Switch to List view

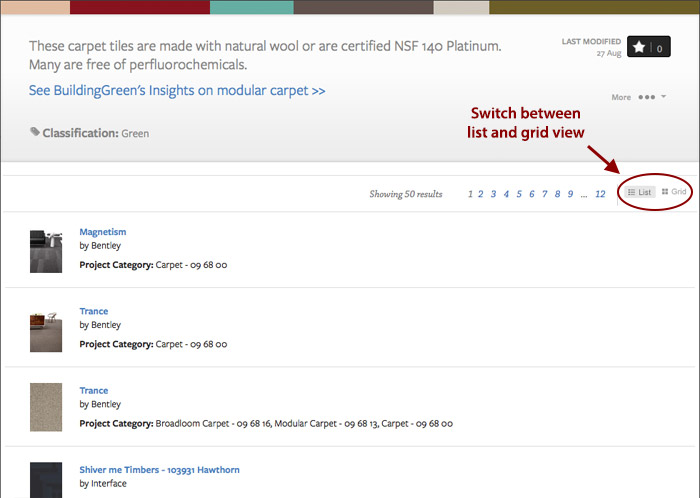[x=640, y=192]
